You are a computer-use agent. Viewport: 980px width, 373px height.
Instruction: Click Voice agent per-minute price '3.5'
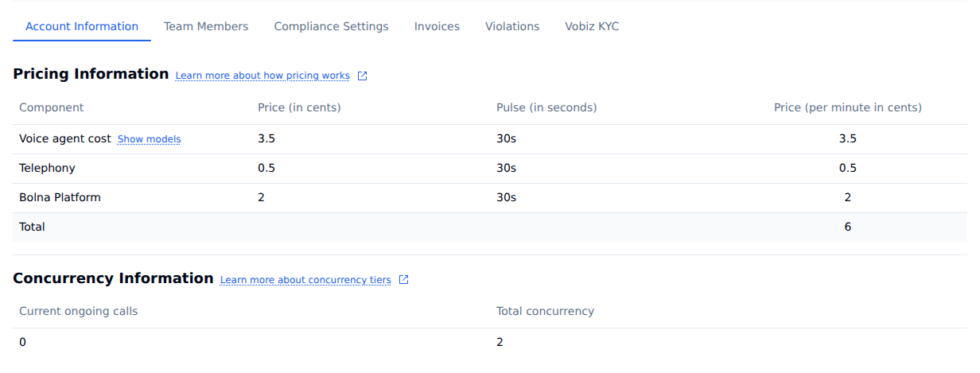point(848,138)
